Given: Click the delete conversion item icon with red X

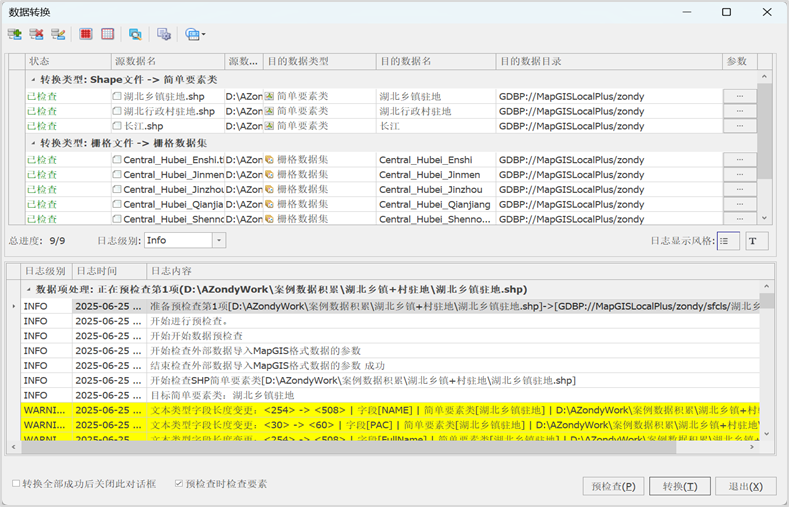Looking at the screenshot, I should [36, 34].
